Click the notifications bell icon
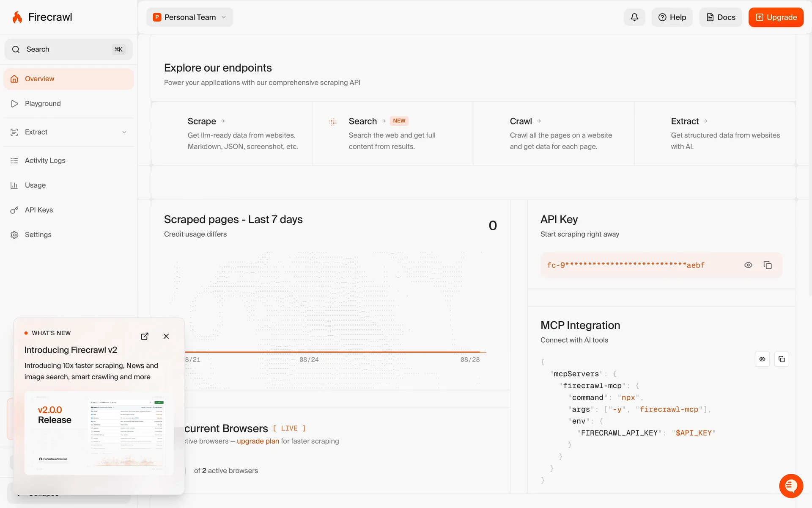The height and width of the screenshot is (508, 812). pos(634,17)
